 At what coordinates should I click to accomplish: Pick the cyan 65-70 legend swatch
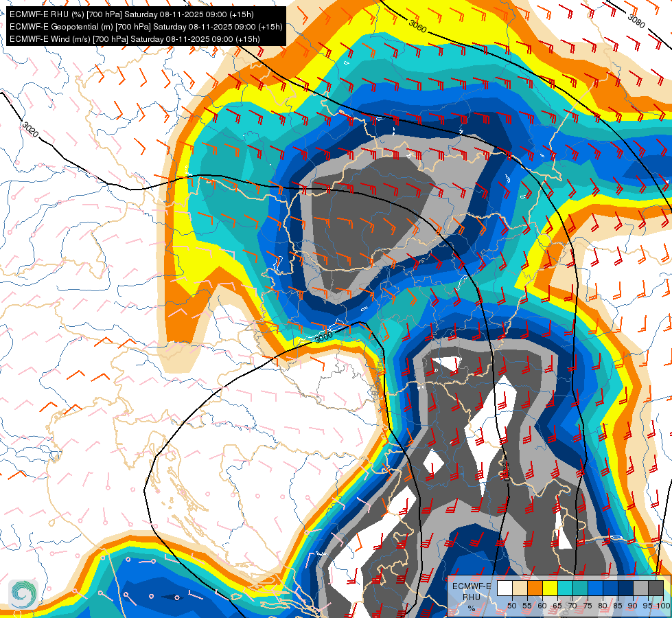(x=566, y=588)
